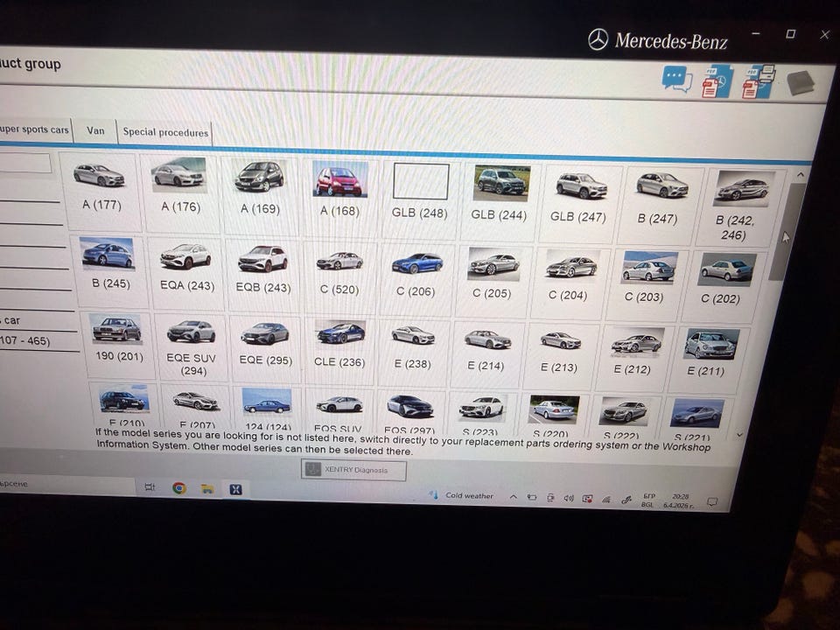Screen dimensions: 840x630
Task: Show hidden system tray icons chevron
Action: point(514,497)
